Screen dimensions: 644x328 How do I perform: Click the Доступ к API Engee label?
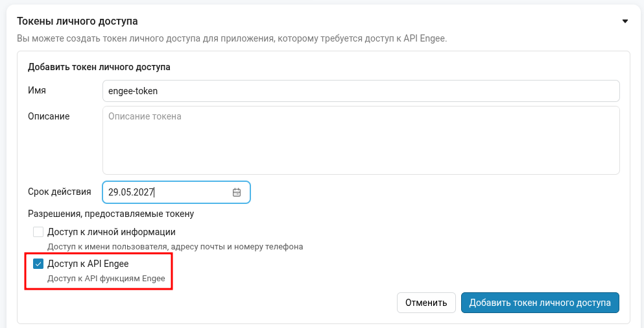88,264
